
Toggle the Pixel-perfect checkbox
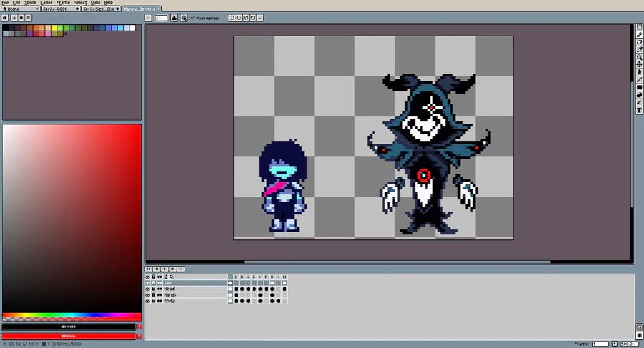[x=205, y=18]
